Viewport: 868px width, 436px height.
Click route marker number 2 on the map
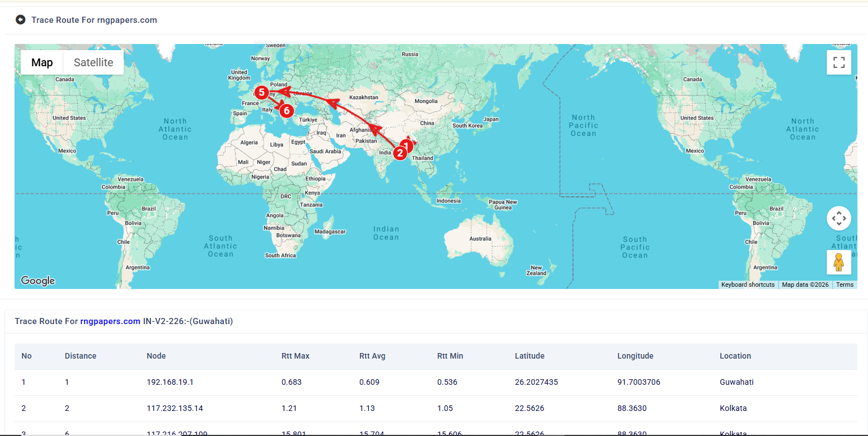click(399, 152)
